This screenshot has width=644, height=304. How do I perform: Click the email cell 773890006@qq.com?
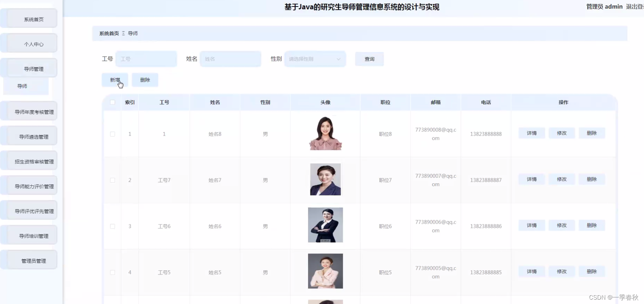click(436, 226)
